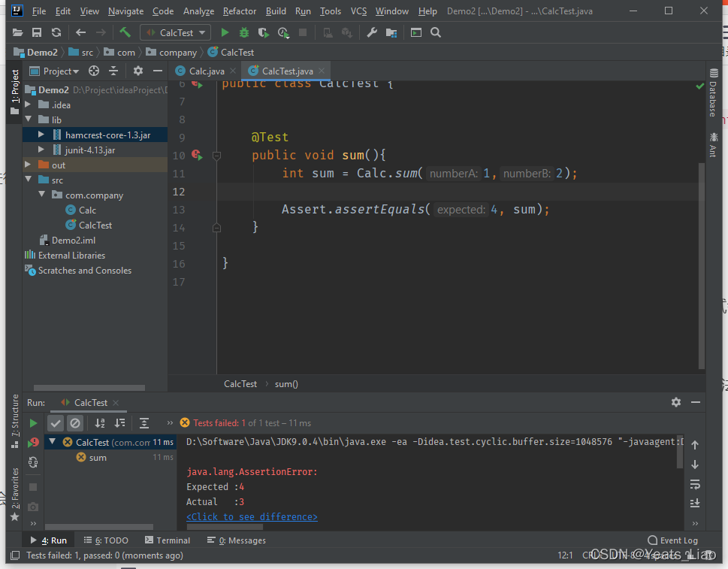Rerun failed tests in Run panel
This screenshot has height=569, width=728.
[x=33, y=443]
